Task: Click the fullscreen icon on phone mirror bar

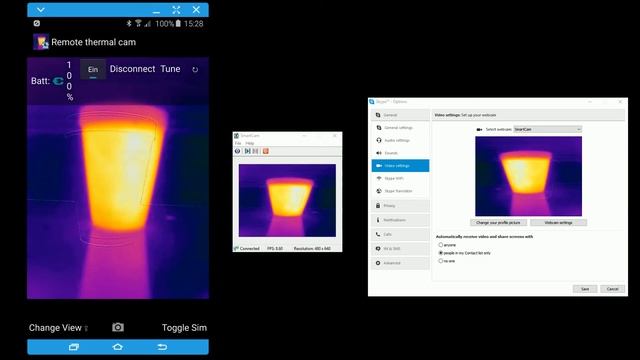Action: (x=176, y=10)
